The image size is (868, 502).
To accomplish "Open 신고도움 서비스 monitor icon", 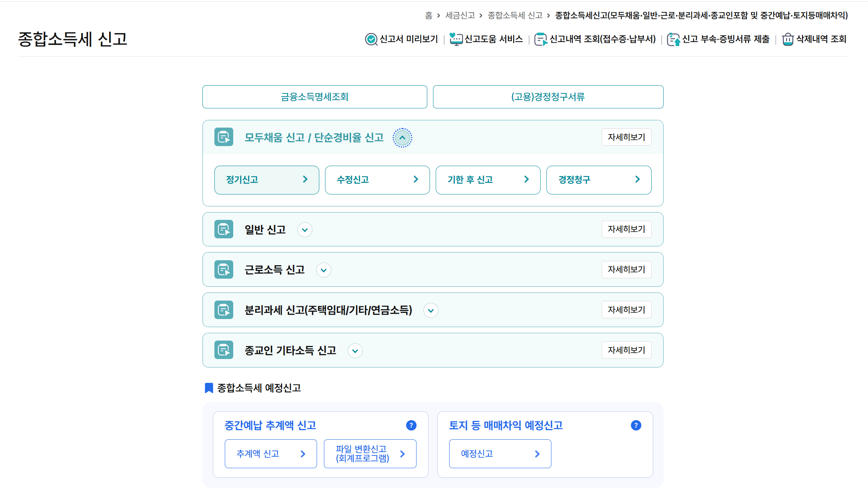I will coord(456,39).
